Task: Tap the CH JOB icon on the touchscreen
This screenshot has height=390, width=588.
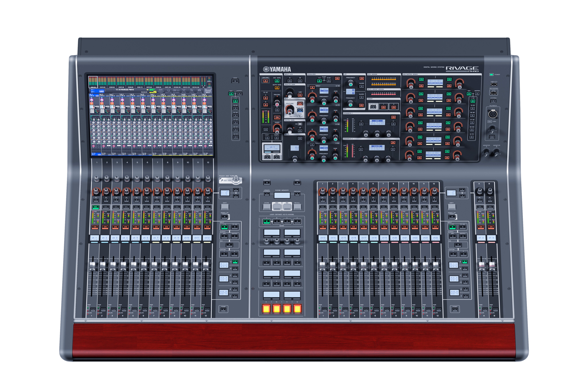Action: tap(199, 91)
